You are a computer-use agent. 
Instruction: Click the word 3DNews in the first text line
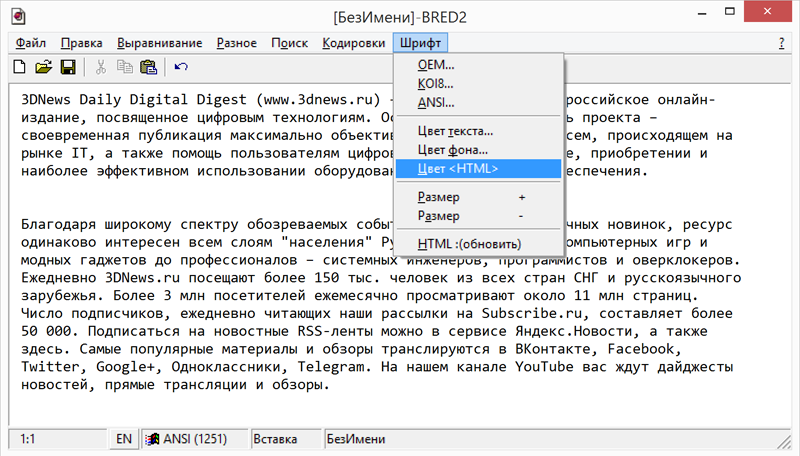coord(46,99)
